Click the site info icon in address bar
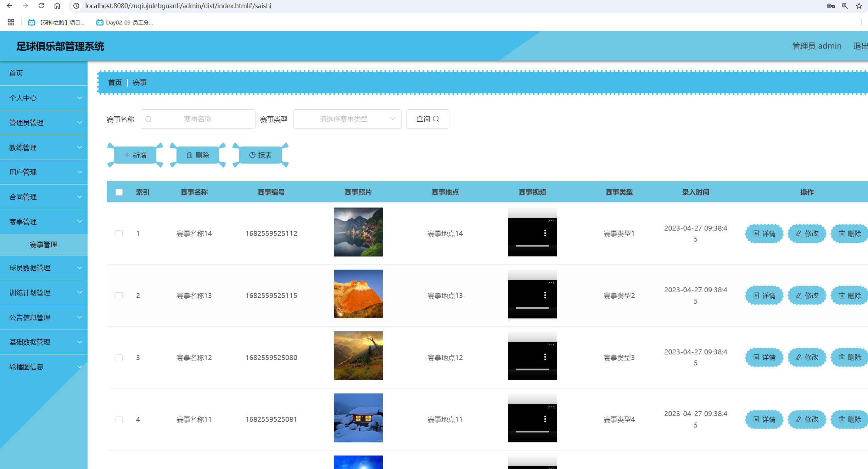Image resolution: width=868 pixels, height=469 pixels. click(76, 6)
